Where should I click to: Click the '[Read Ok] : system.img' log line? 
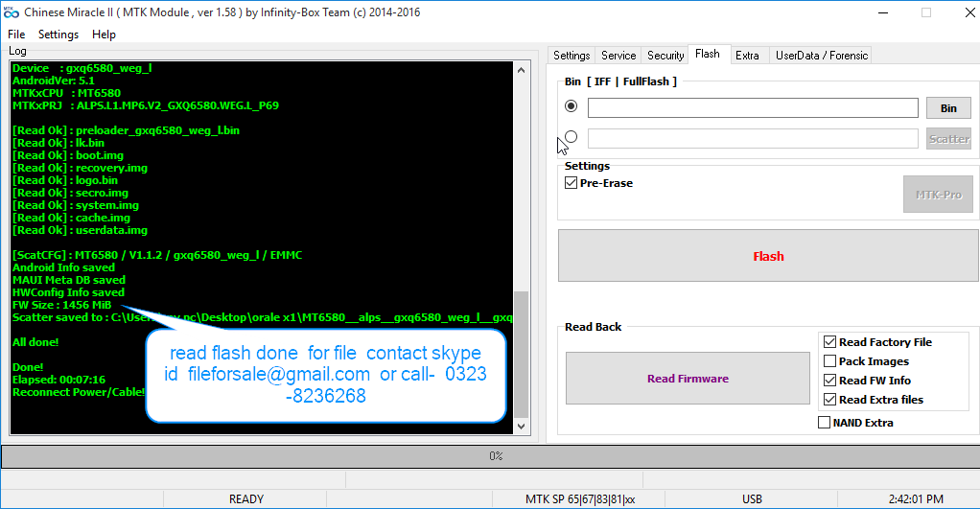76,205
